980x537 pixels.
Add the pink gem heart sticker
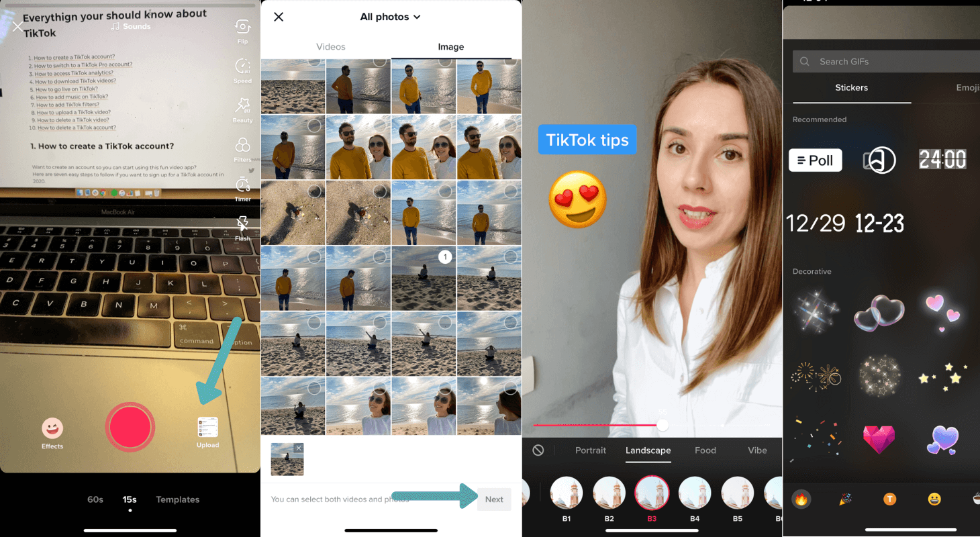point(880,439)
